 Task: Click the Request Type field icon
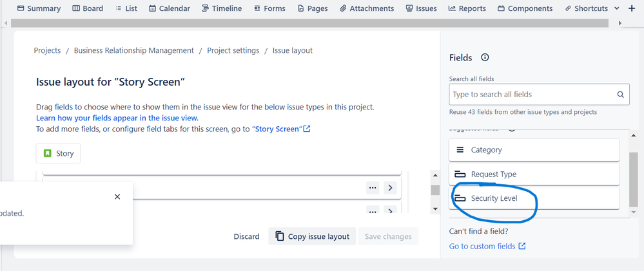(x=460, y=174)
